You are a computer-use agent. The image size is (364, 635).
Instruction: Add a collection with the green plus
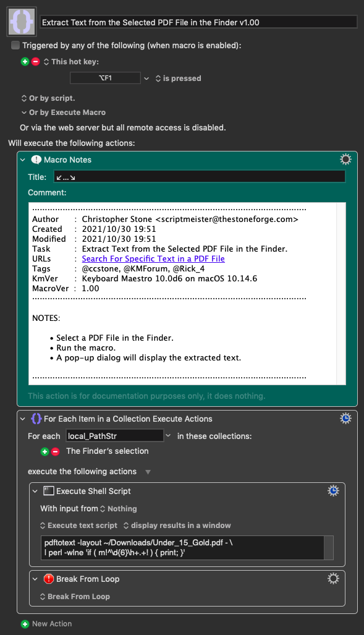[x=44, y=451]
